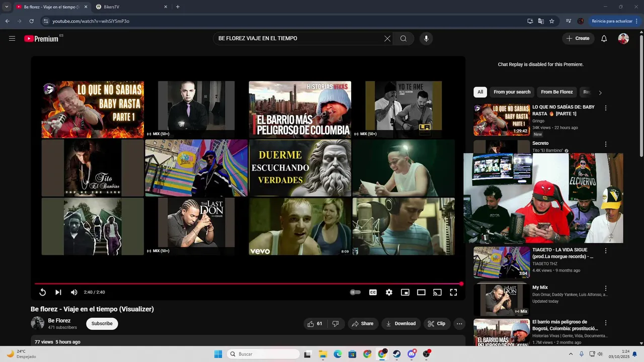This screenshot has height=362, width=644.
Task: Share the video
Action: click(362, 324)
